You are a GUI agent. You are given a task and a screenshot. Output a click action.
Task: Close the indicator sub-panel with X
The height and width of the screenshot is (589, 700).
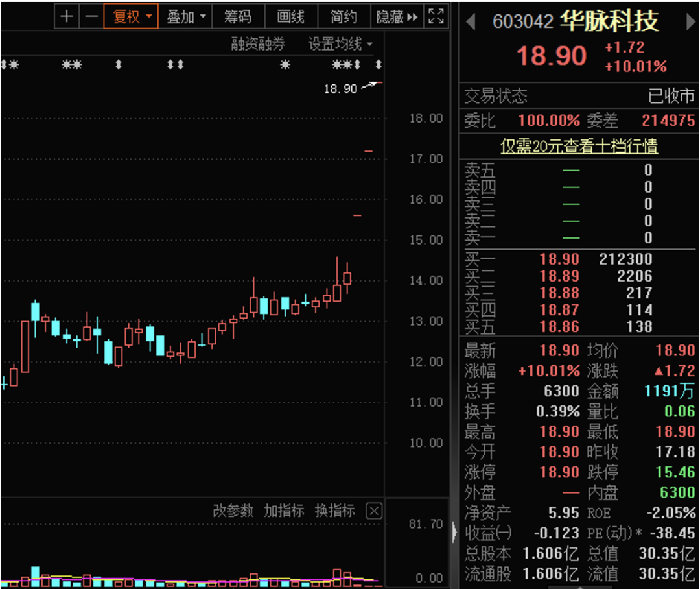point(374,511)
